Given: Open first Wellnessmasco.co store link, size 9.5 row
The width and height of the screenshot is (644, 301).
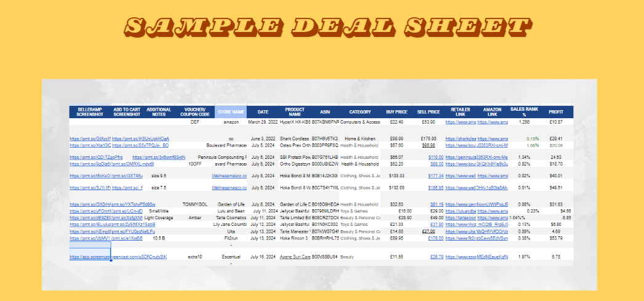Looking at the screenshot, I should 229,176.
